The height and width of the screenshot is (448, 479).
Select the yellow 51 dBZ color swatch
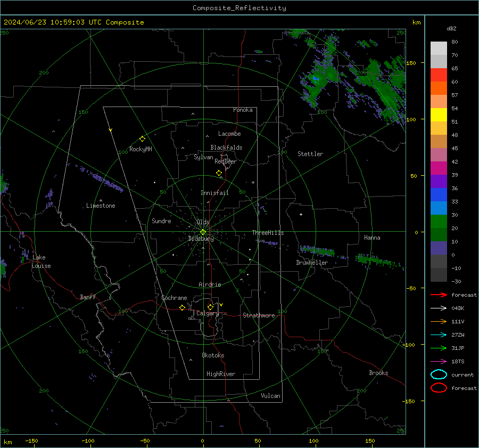(x=439, y=115)
